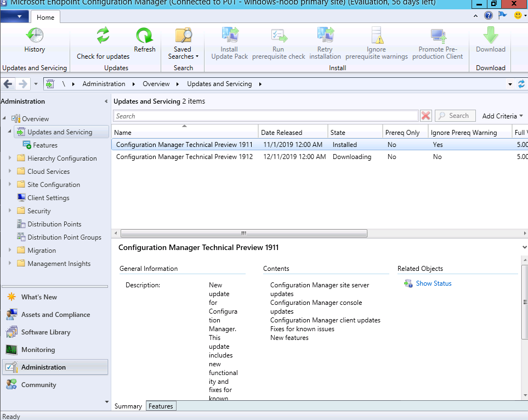Switch to the Summary tab
The height and width of the screenshot is (420, 528).
click(128, 406)
